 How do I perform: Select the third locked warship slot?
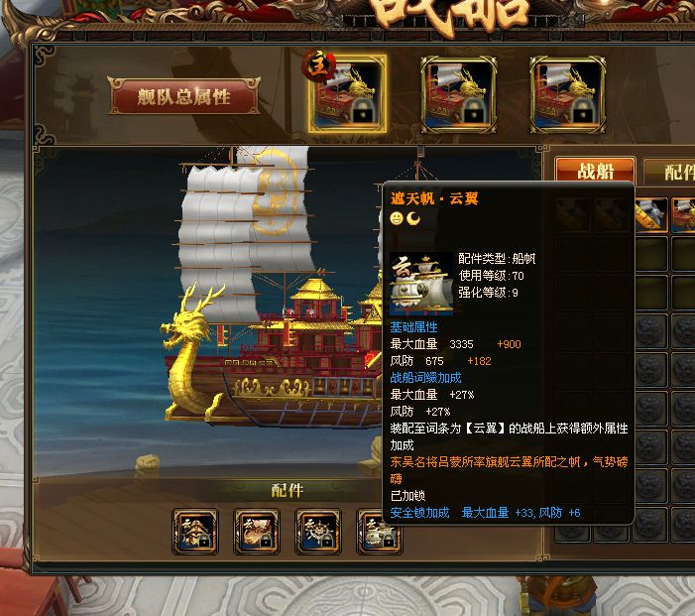[568, 94]
